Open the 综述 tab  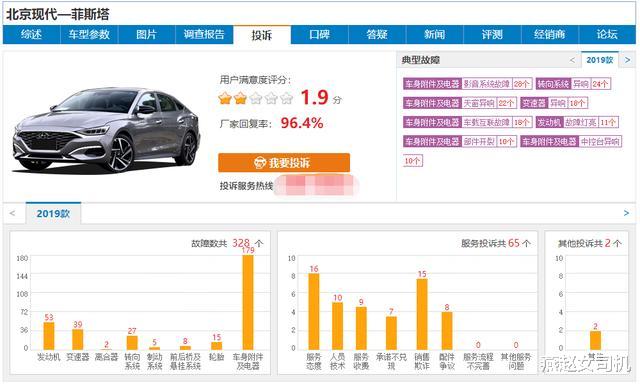pos(31,35)
